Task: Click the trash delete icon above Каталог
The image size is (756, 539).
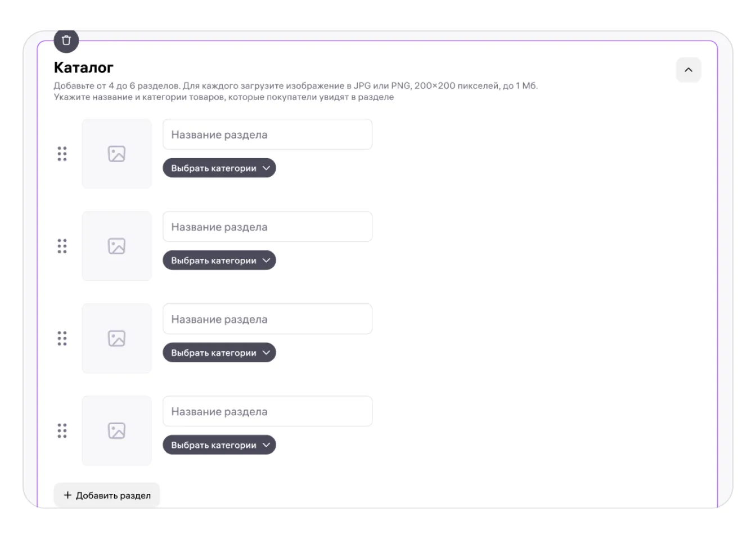Action: pos(66,41)
